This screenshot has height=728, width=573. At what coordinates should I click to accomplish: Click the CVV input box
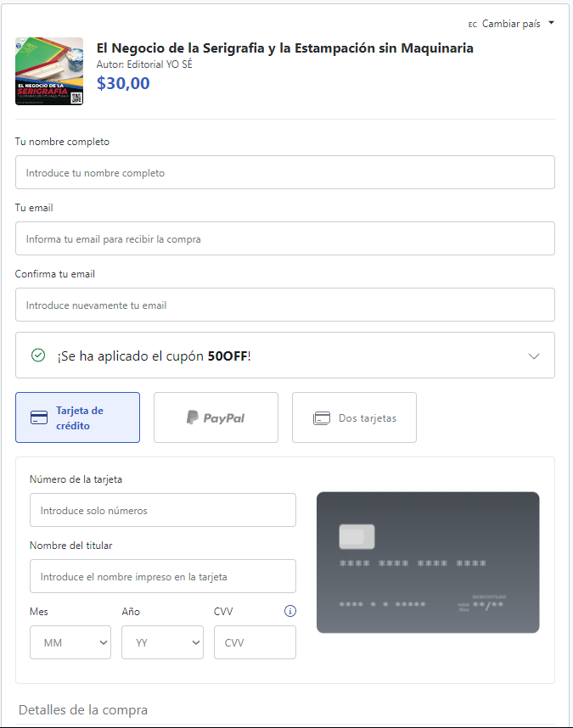[255, 642]
